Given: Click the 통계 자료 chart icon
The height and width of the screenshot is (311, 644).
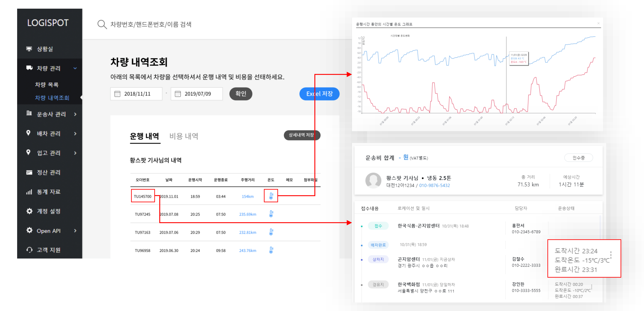Looking at the screenshot, I should (29, 192).
